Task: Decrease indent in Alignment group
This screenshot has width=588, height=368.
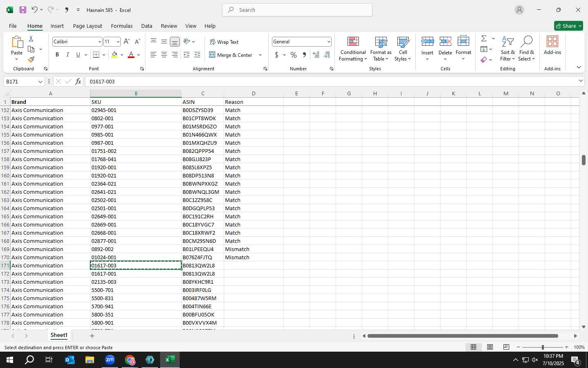Action: tap(187, 55)
